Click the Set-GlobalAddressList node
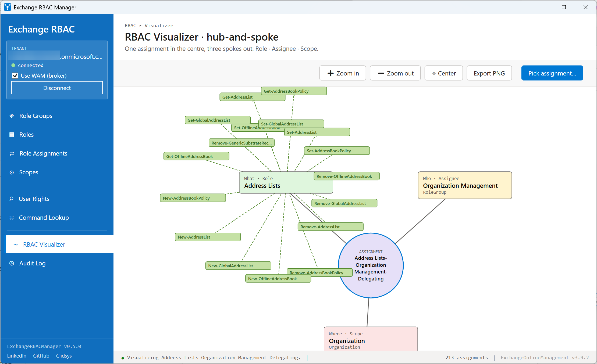 coord(291,124)
